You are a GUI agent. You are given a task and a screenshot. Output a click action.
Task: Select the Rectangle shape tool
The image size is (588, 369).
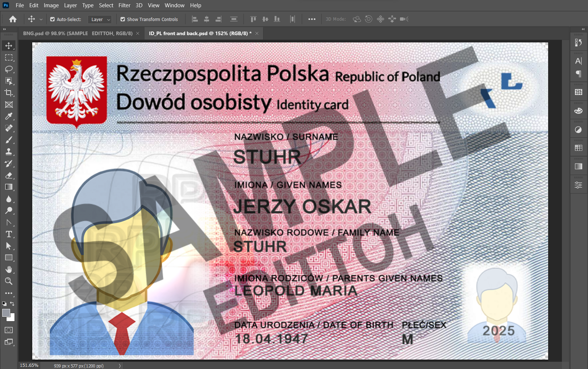(9, 258)
